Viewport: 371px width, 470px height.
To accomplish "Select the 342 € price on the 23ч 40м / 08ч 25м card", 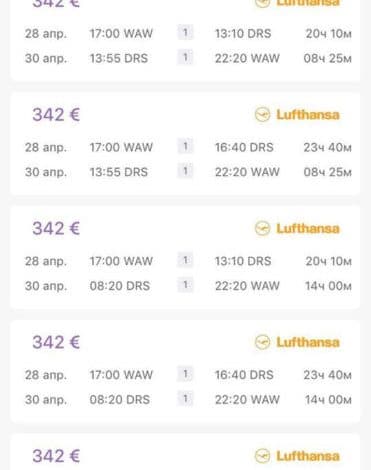I will click(56, 115).
